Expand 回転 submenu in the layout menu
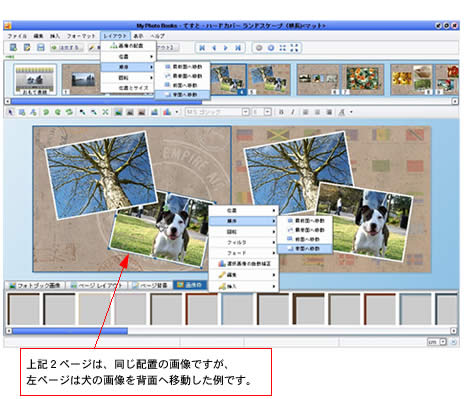 (128, 78)
